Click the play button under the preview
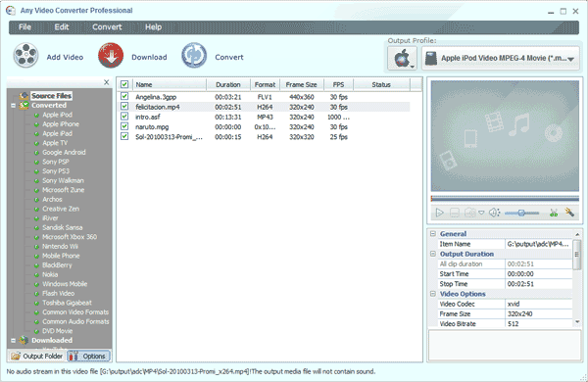Viewport: 588px width, 382px height. pyautogui.click(x=439, y=213)
